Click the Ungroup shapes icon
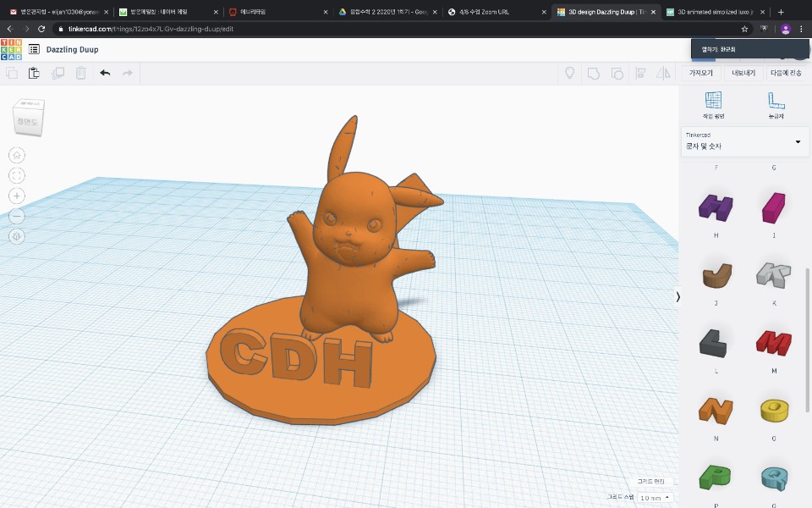 617,74
